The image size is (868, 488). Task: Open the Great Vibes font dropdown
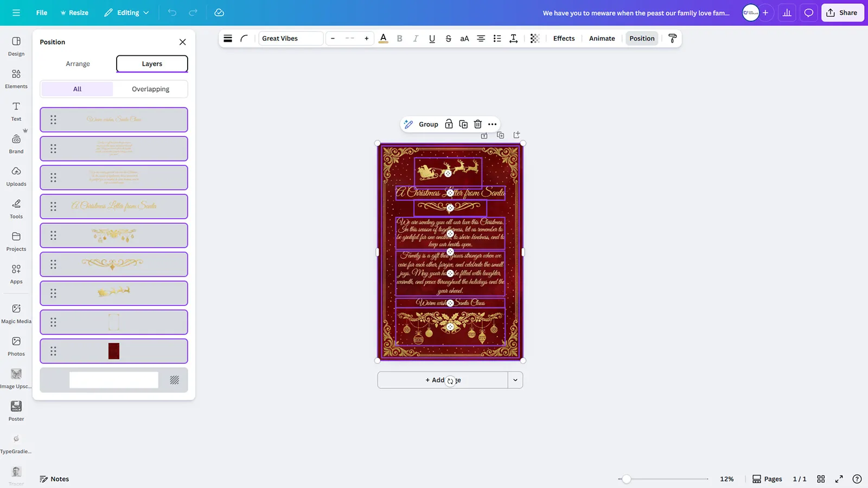(x=290, y=38)
